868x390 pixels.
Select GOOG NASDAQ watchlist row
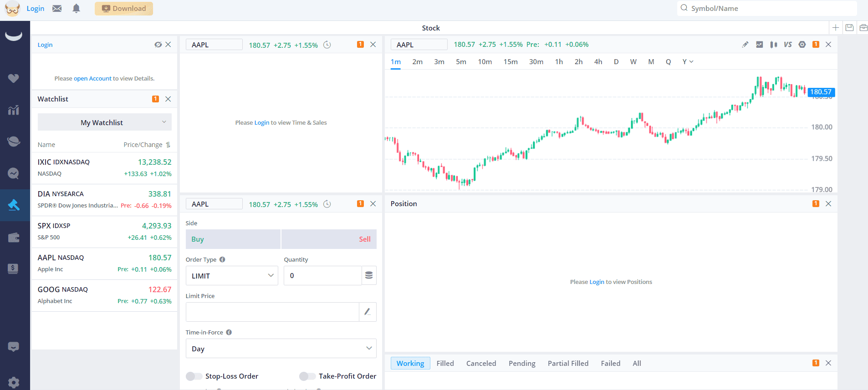[x=104, y=295]
